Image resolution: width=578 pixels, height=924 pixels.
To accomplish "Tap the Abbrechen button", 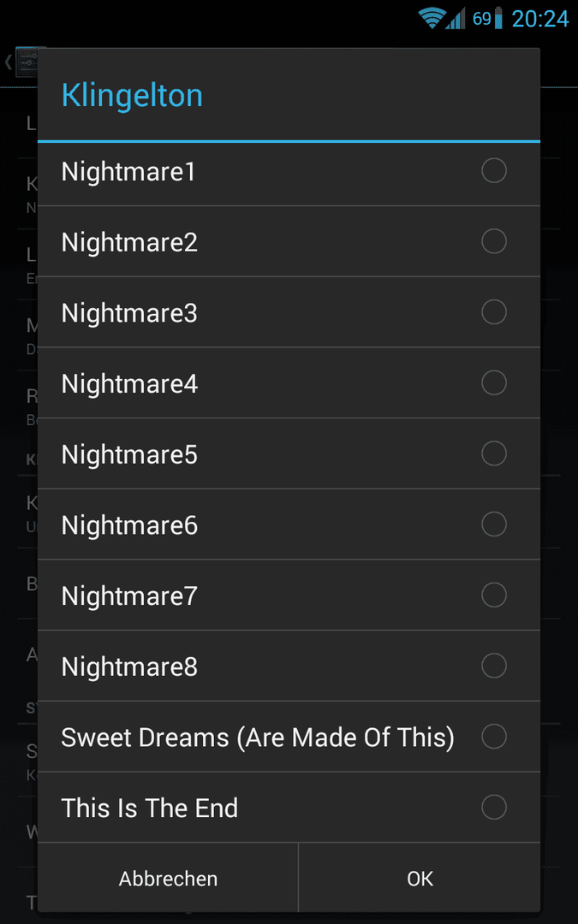I will click(168, 878).
